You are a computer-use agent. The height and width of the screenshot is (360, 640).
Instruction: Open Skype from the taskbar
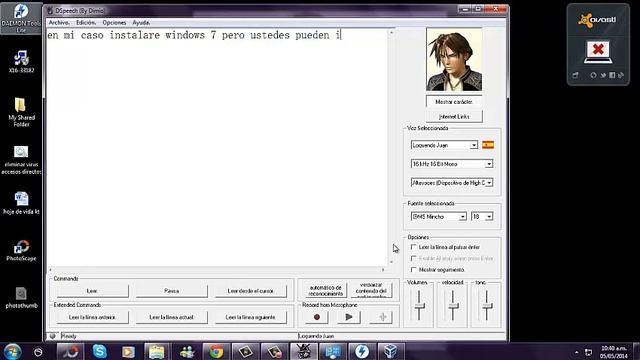tap(100, 351)
